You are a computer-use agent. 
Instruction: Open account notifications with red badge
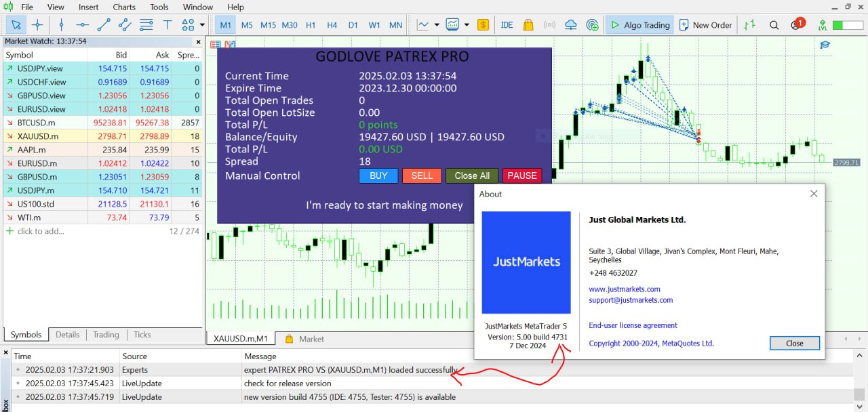pos(797,24)
